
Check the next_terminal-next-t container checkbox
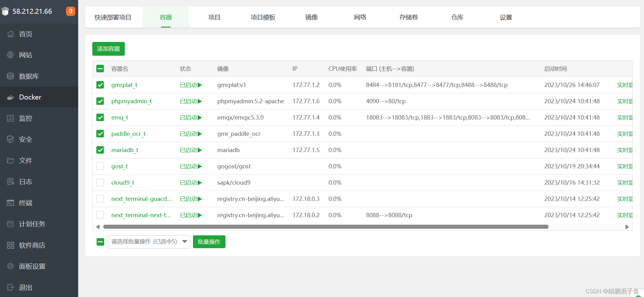click(x=100, y=215)
